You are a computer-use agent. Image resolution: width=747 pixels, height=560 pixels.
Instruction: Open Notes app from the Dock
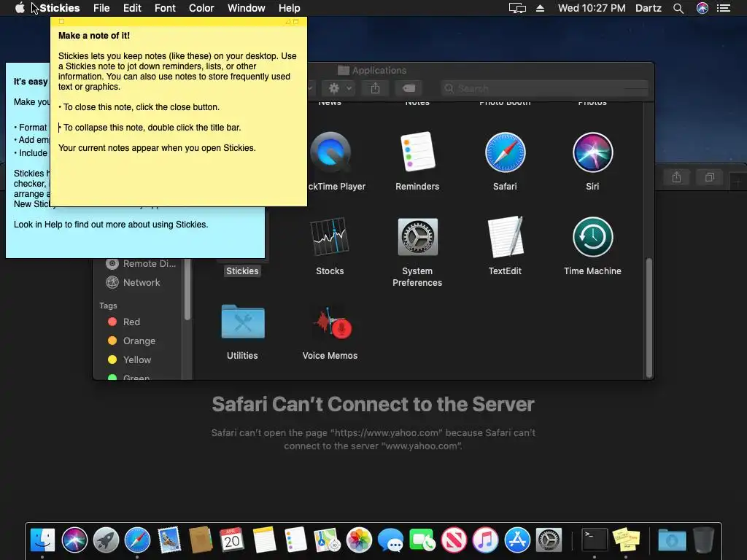click(264, 540)
